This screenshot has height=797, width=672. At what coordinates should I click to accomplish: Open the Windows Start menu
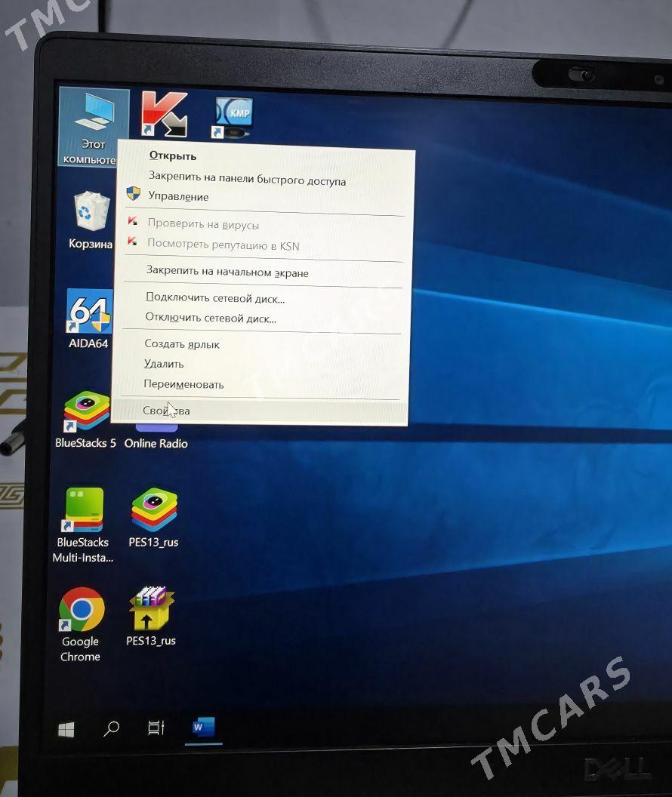point(66,729)
